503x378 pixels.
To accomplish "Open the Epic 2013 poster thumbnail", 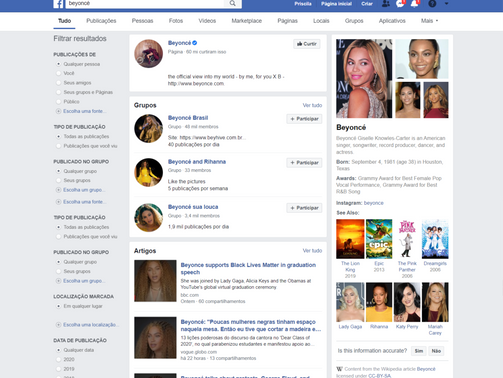I will point(379,239).
